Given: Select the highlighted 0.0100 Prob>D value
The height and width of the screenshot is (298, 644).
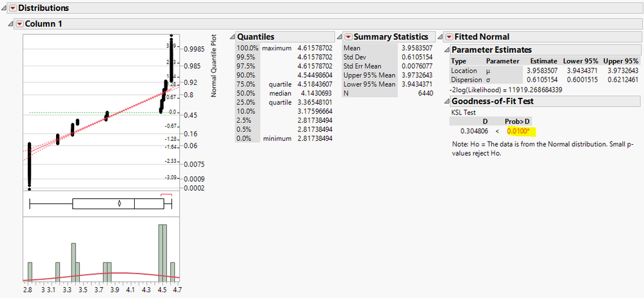Looking at the screenshot, I should 518,131.
